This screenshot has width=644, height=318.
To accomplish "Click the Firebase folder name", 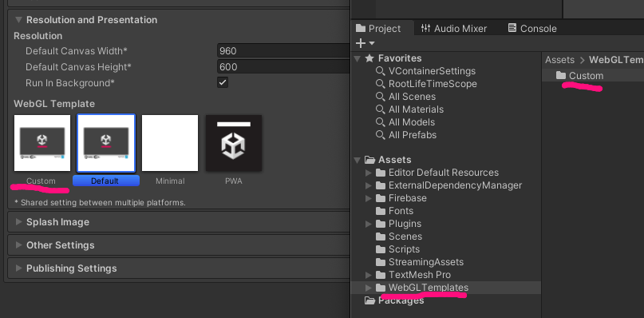I will (408, 198).
